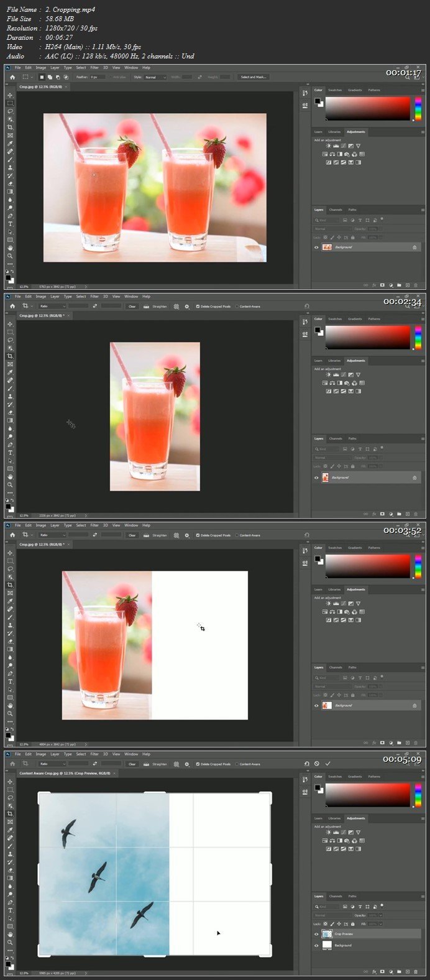The image size is (430, 980).
Task: Click red color picker field in 00:03:52 frame
Action: coord(368,567)
